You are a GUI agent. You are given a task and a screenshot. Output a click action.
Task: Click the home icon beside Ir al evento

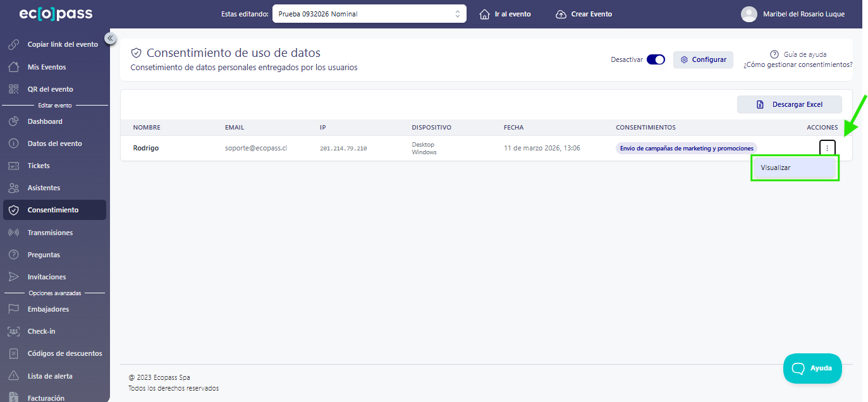(x=485, y=14)
